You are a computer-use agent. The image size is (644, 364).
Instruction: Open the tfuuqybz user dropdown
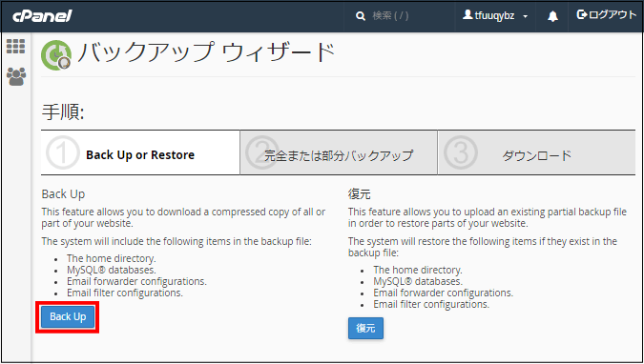(495, 15)
